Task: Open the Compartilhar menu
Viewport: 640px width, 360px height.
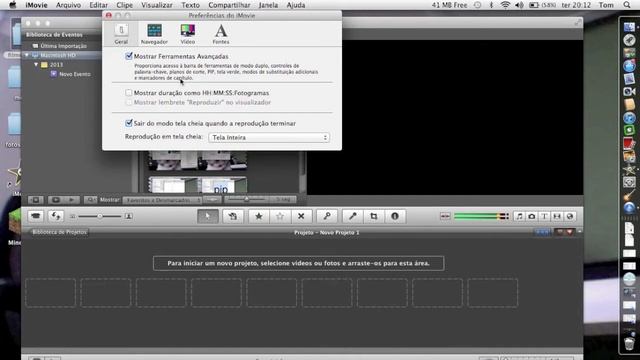Action: 229,5
